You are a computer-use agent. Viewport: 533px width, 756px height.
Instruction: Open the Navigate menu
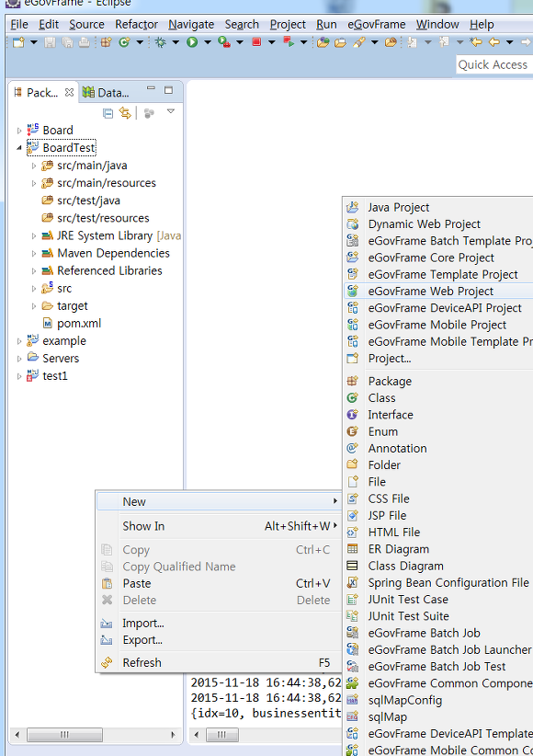pos(191,24)
